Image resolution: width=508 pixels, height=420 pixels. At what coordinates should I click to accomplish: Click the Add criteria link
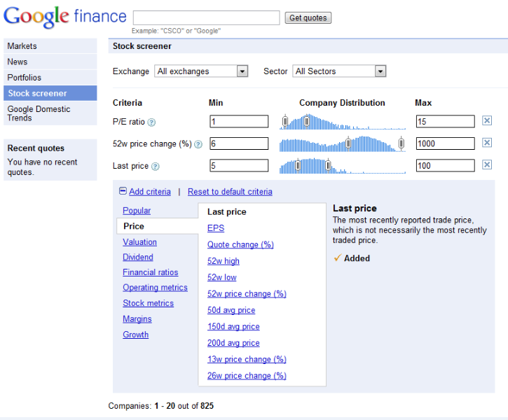pyautogui.click(x=150, y=192)
